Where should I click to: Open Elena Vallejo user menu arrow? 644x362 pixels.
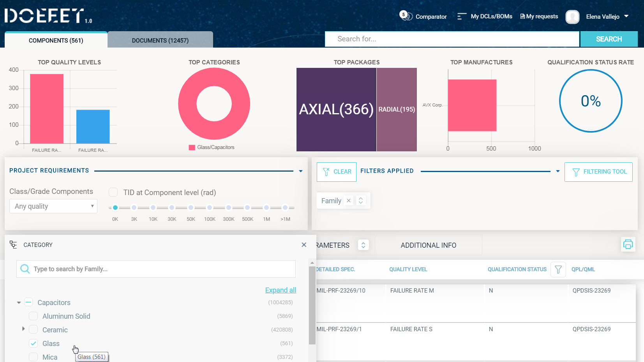pyautogui.click(x=626, y=16)
